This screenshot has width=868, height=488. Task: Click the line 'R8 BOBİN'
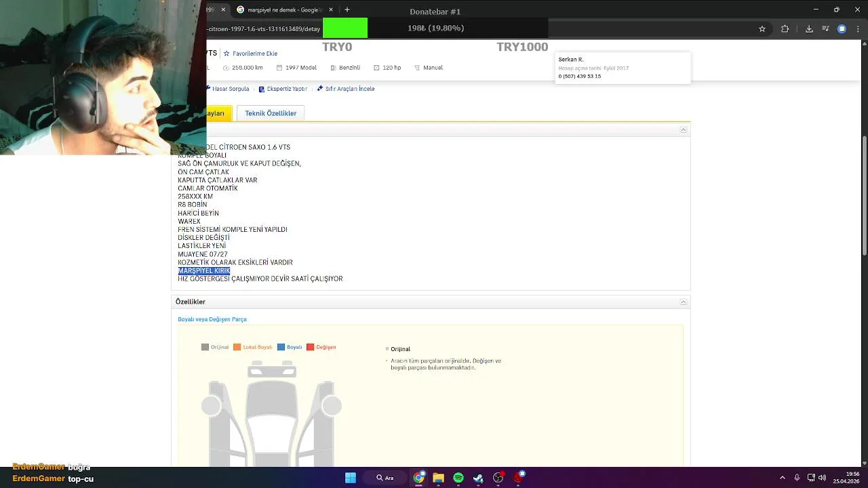point(193,205)
